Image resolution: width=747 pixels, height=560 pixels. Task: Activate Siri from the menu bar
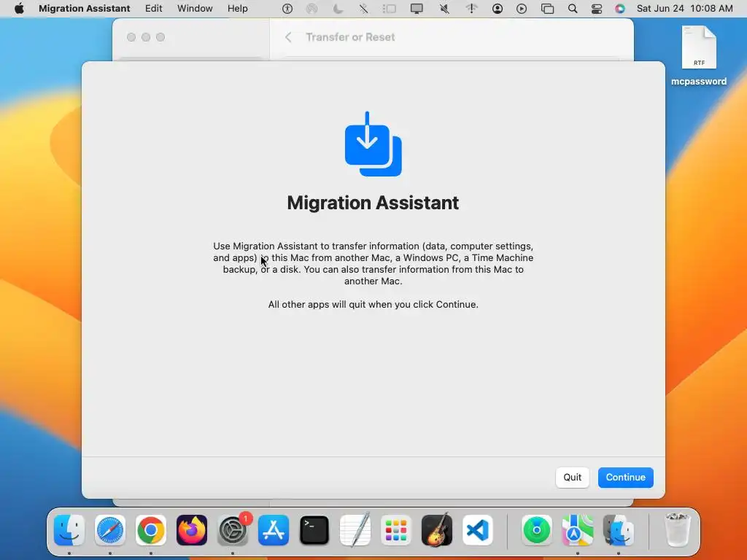[620, 9]
